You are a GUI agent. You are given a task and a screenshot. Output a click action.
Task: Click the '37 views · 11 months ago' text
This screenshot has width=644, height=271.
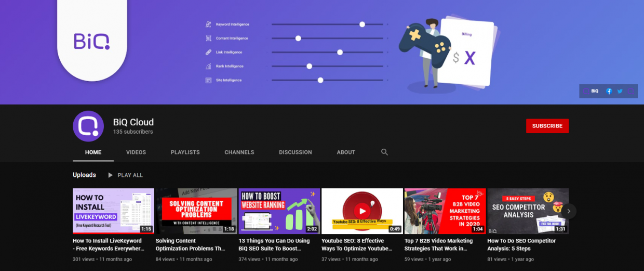pos(350,260)
